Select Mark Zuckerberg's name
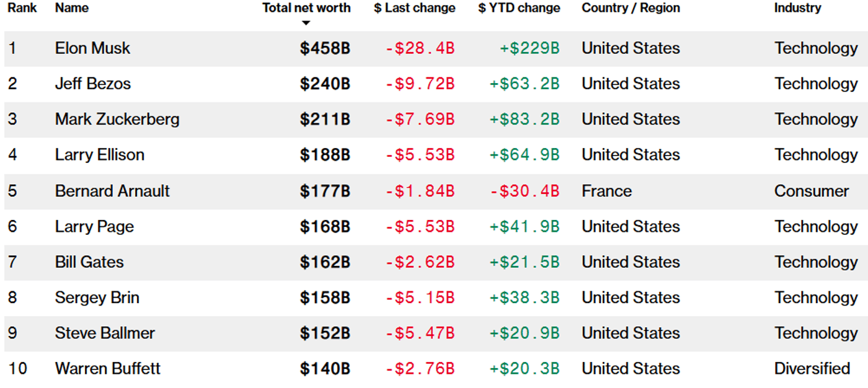The height and width of the screenshot is (388, 868). pyautogui.click(x=117, y=119)
